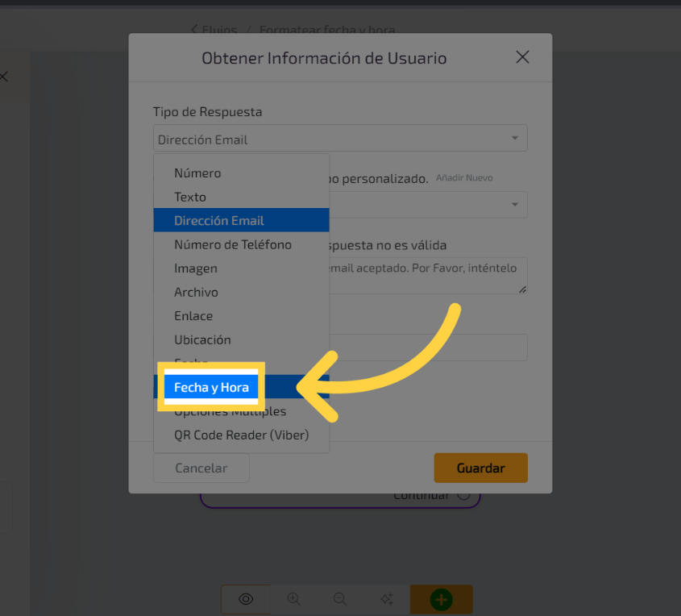
Task: Click the Cancelar button
Action: point(201,468)
